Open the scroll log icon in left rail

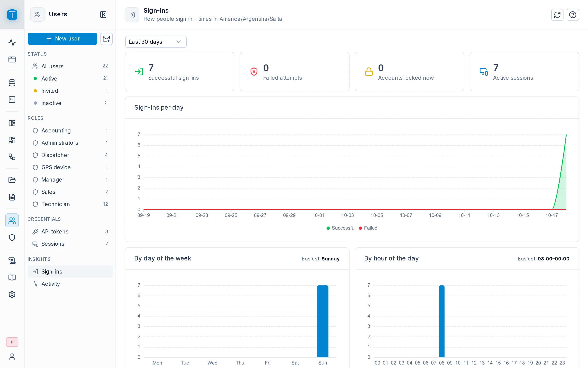(x=12, y=261)
